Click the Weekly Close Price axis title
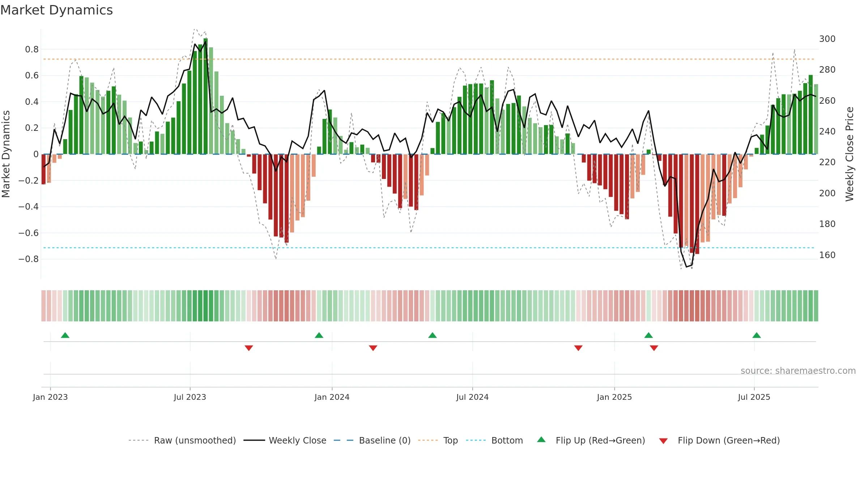Viewport: 868px width, 488px height. tap(850, 154)
